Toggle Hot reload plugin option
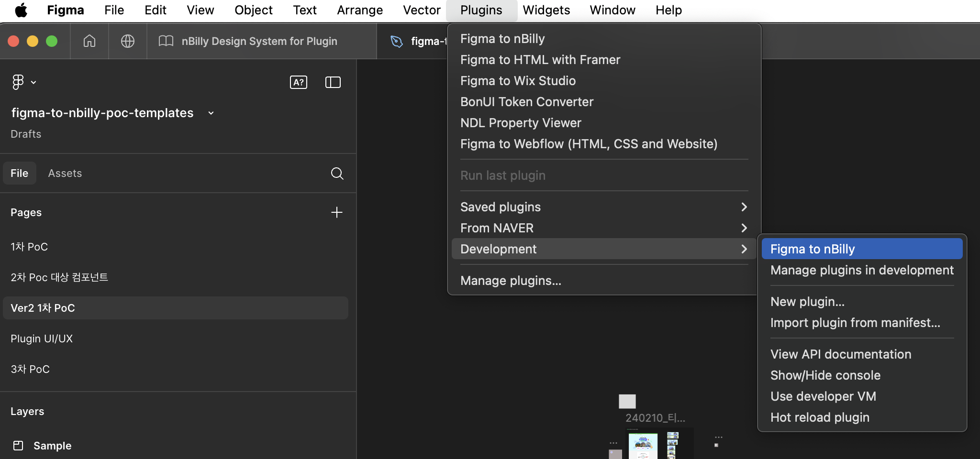Screen dimensions: 980x459 click(820, 417)
